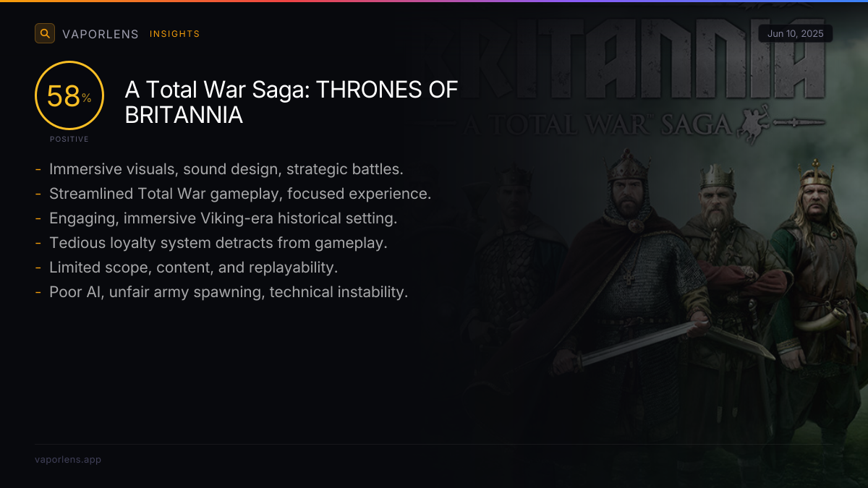Click the POSITIVE label under the score
Image resolution: width=868 pixels, height=488 pixels.
point(69,139)
